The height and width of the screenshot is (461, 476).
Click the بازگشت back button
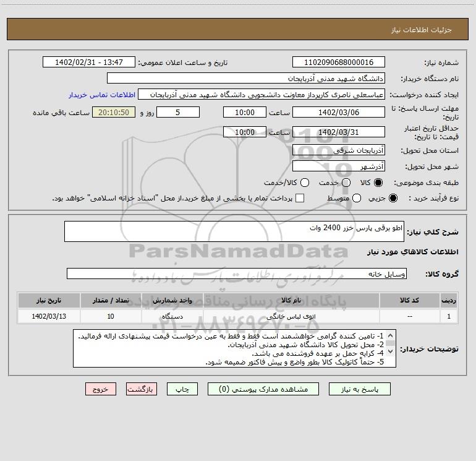142,389
